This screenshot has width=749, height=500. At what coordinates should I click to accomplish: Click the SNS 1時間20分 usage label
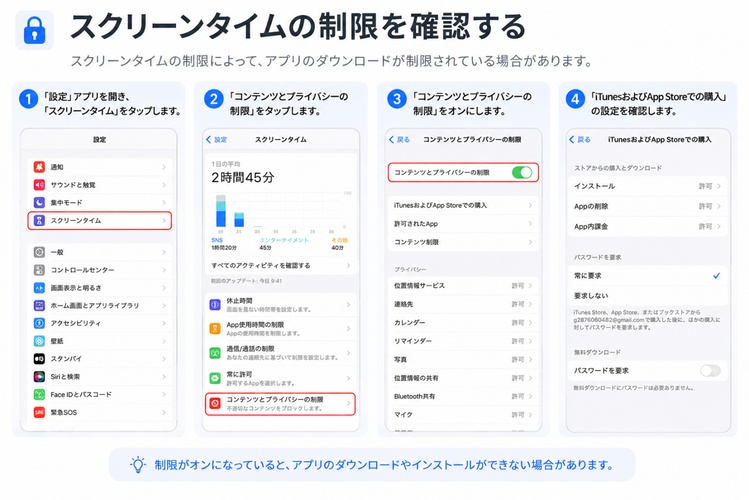click(x=224, y=244)
